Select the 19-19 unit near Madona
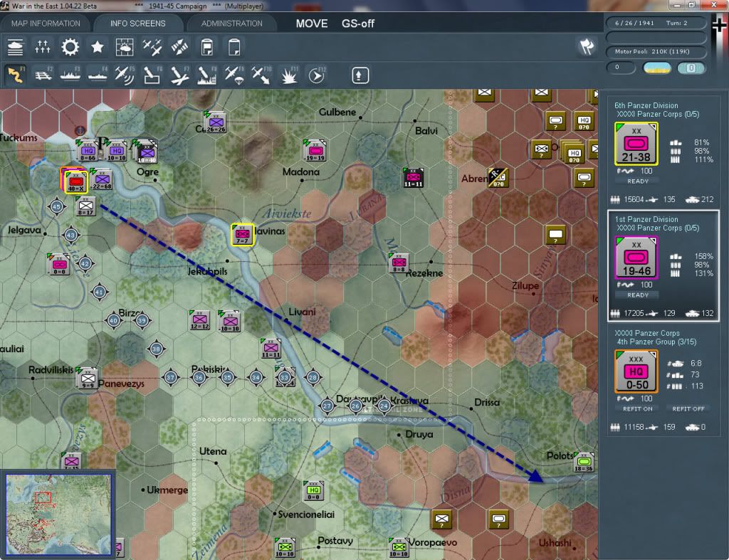Viewport: 729px width, 560px height. tap(315, 151)
